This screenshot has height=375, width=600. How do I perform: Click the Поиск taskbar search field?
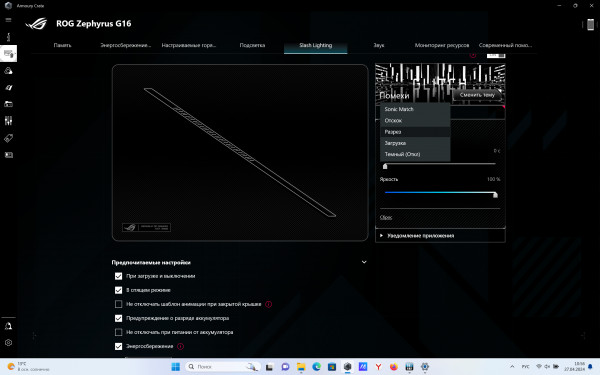tap(222, 367)
